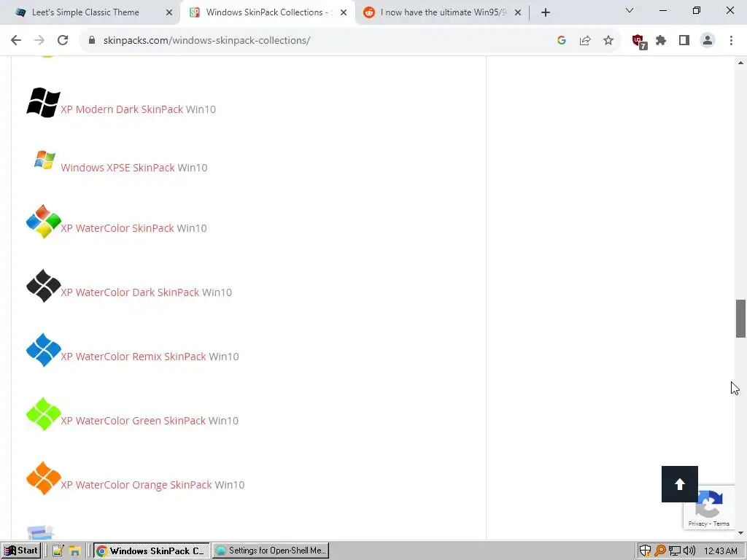Open the uBlock Origin extension icon
747x560 pixels.
click(639, 42)
